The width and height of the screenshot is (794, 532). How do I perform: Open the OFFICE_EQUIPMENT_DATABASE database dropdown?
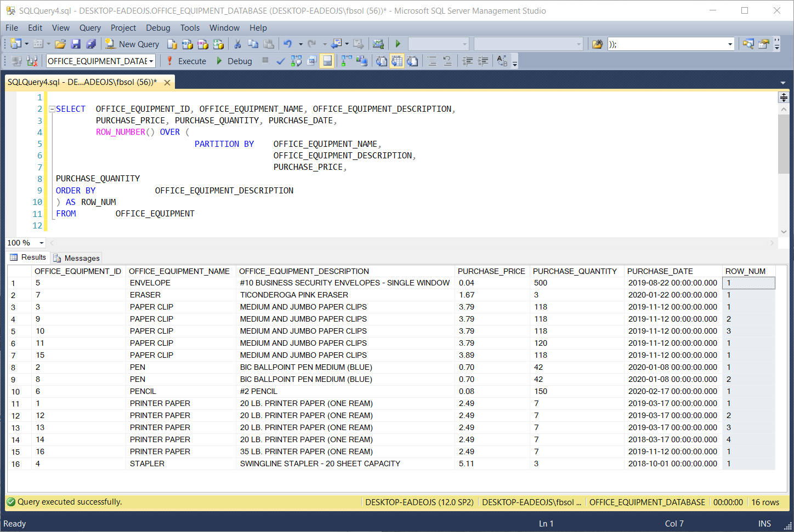[x=151, y=61]
